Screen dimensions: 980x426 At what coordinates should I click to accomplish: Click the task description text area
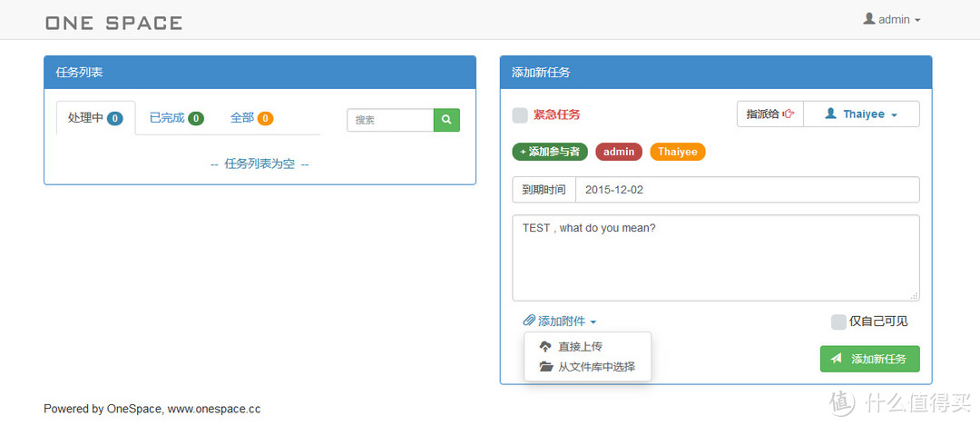(x=716, y=258)
